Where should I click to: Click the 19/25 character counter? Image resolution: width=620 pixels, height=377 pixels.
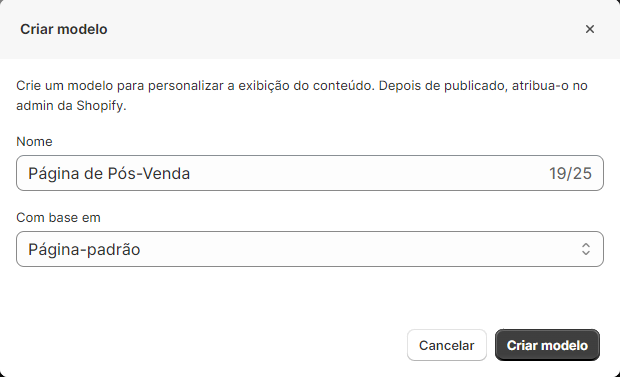click(x=570, y=174)
